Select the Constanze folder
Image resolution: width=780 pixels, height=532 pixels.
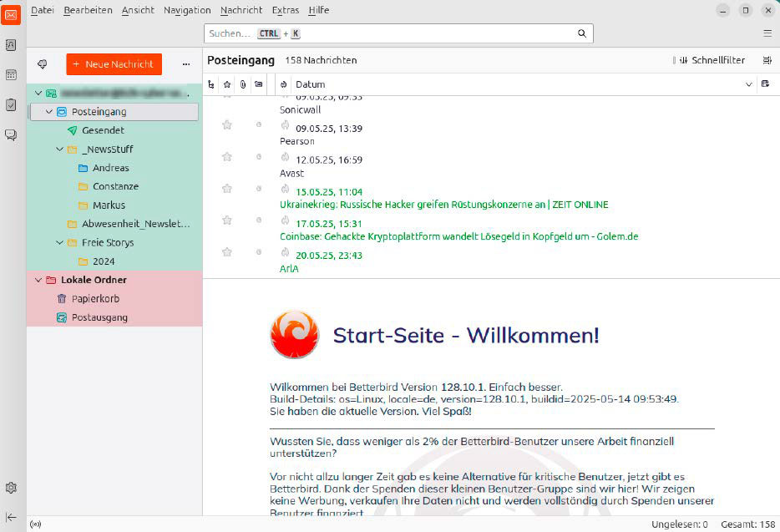(x=115, y=186)
